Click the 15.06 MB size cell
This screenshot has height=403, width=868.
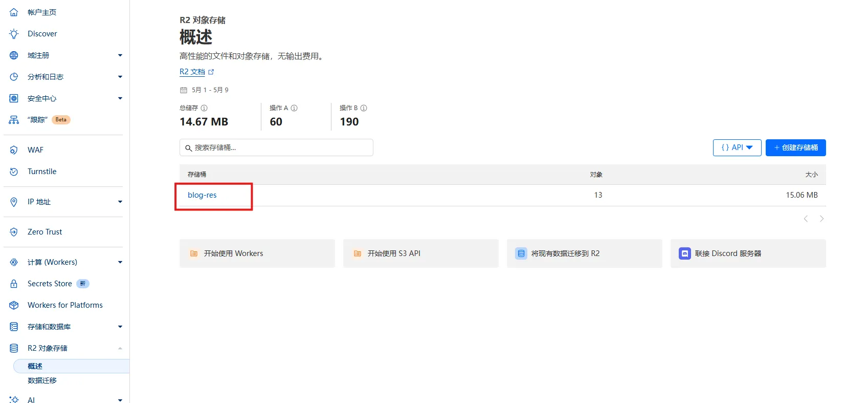point(802,195)
